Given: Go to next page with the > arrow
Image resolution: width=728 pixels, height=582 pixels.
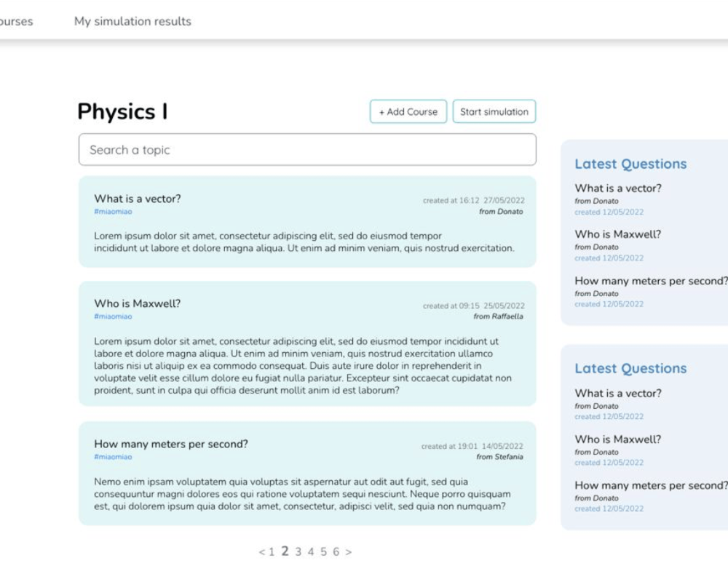Looking at the screenshot, I should 349,552.
